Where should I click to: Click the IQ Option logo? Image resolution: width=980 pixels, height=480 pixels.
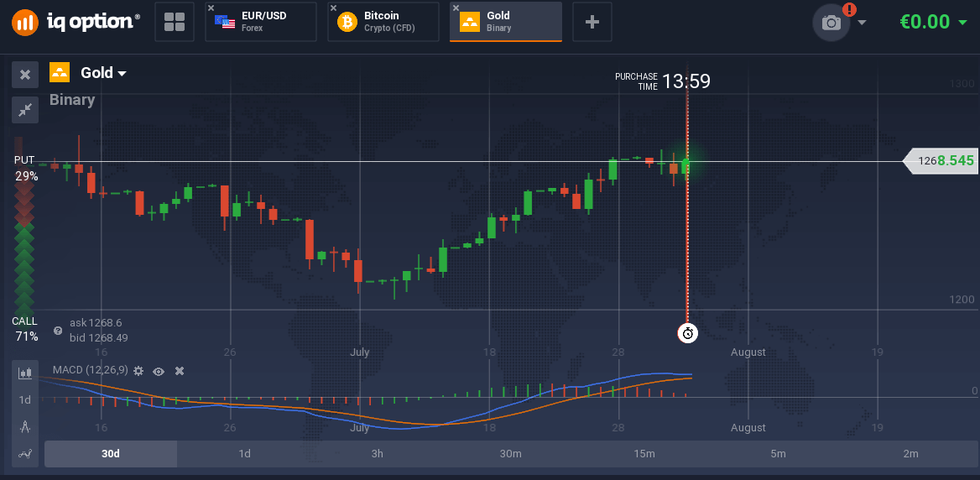coord(76,22)
